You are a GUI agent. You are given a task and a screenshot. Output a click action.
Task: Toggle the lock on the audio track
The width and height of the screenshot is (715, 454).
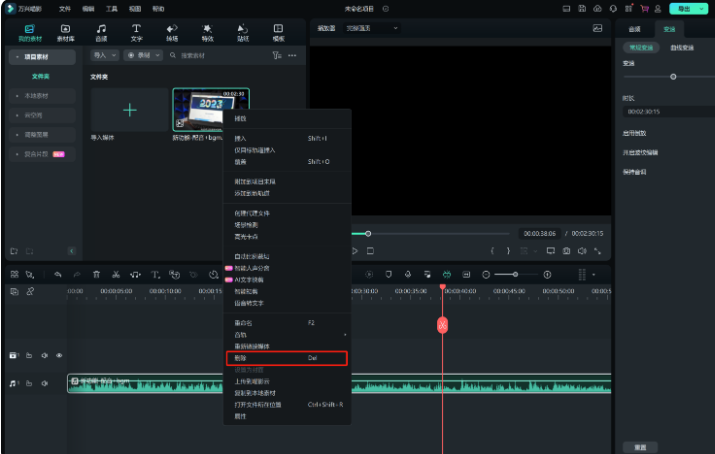(x=30, y=383)
